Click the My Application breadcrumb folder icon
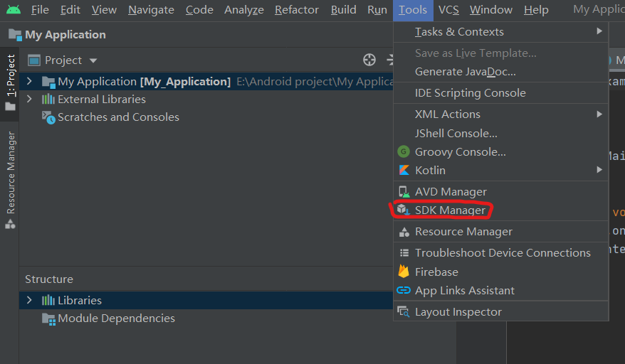The height and width of the screenshot is (364, 625). click(15, 35)
